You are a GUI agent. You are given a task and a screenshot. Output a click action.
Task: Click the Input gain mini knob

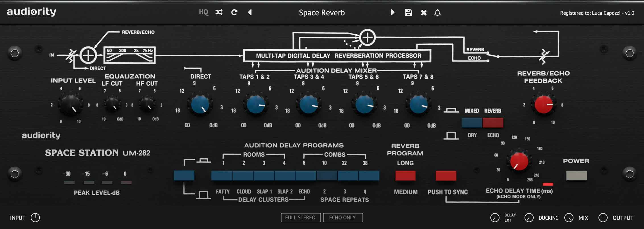click(x=35, y=218)
